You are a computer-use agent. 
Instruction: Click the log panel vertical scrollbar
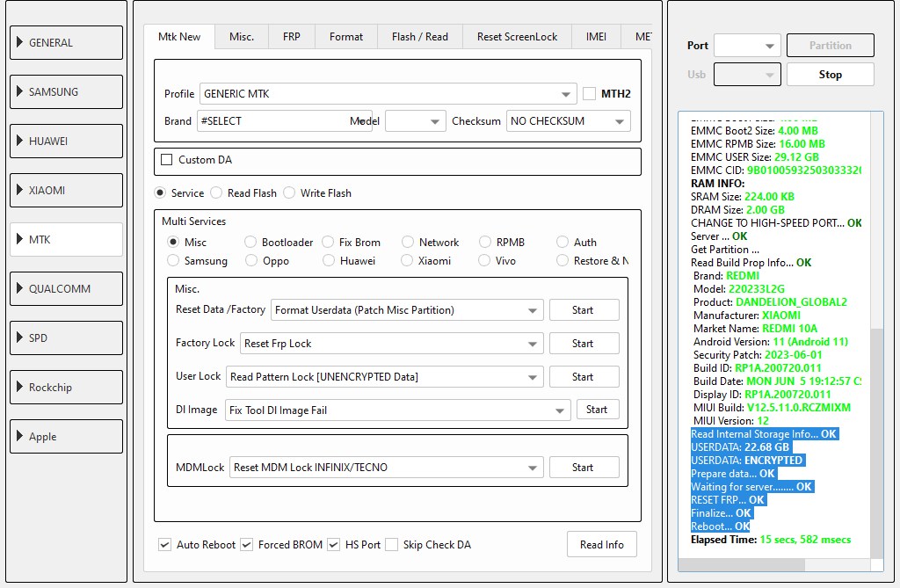click(876, 439)
